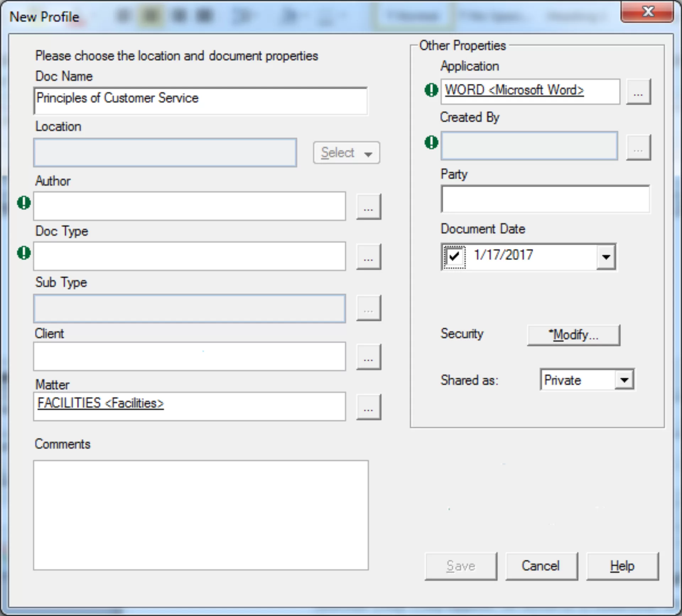Click the Sub Type field

coord(190,308)
